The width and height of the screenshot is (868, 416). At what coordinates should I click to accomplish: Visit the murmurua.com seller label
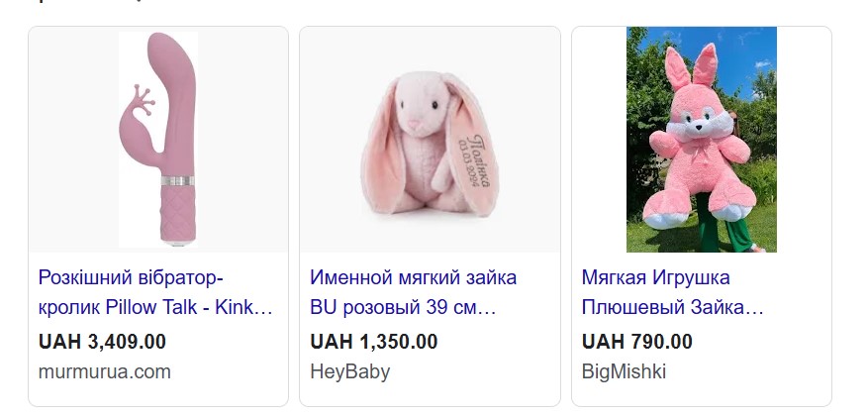[105, 371]
